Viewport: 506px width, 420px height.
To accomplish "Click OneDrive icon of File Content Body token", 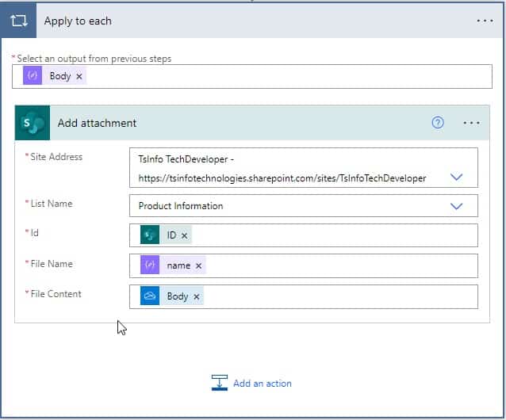I will [150, 296].
